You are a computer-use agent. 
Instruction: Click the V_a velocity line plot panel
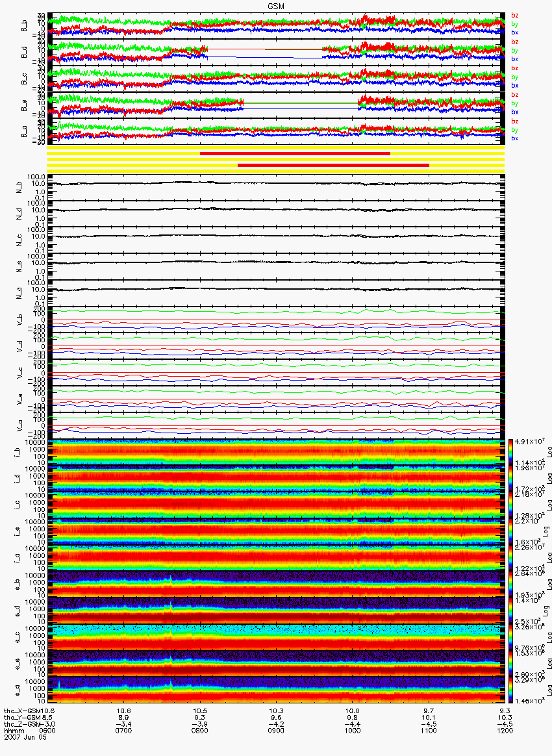[x=276, y=426]
